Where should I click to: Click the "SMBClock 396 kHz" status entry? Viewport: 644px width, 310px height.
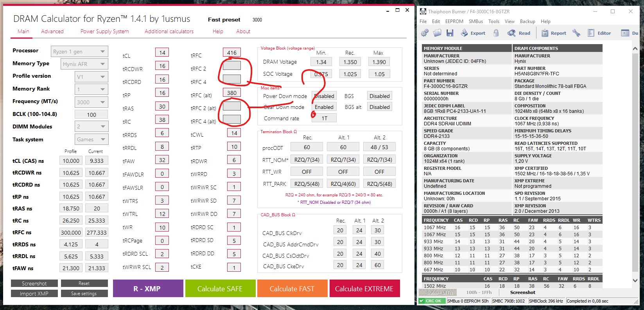pos(546,301)
